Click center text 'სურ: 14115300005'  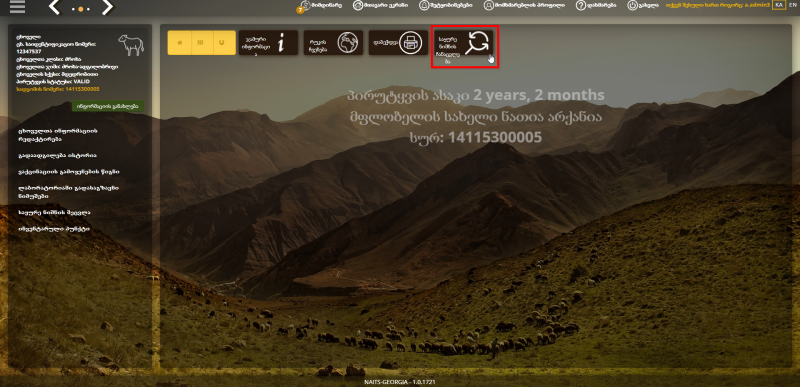tap(475, 137)
